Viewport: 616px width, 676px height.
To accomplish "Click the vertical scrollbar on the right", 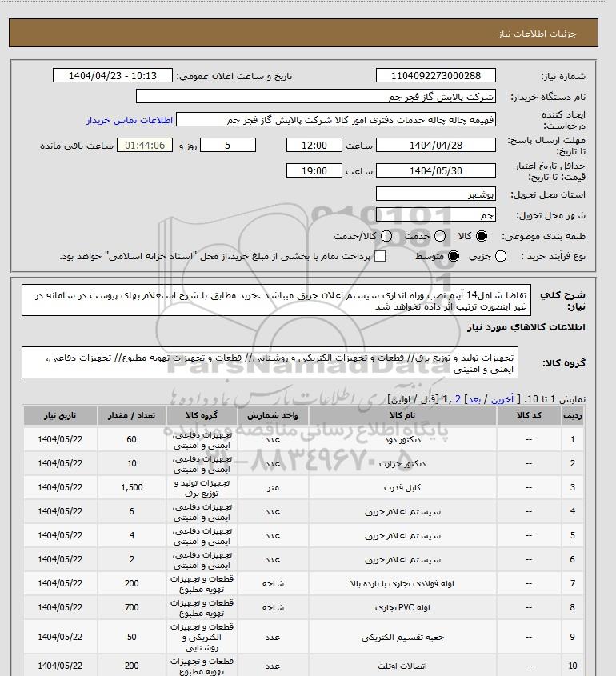I will coord(611,338).
